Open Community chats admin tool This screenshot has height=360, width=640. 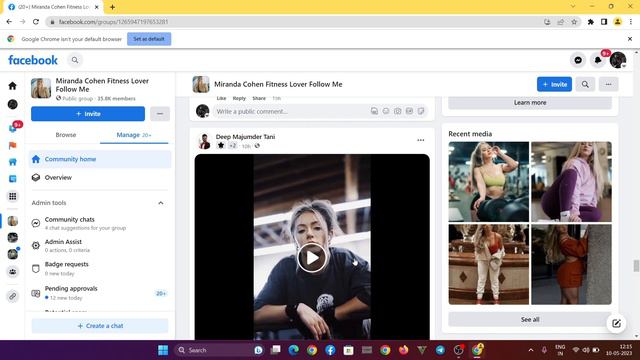click(100, 223)
